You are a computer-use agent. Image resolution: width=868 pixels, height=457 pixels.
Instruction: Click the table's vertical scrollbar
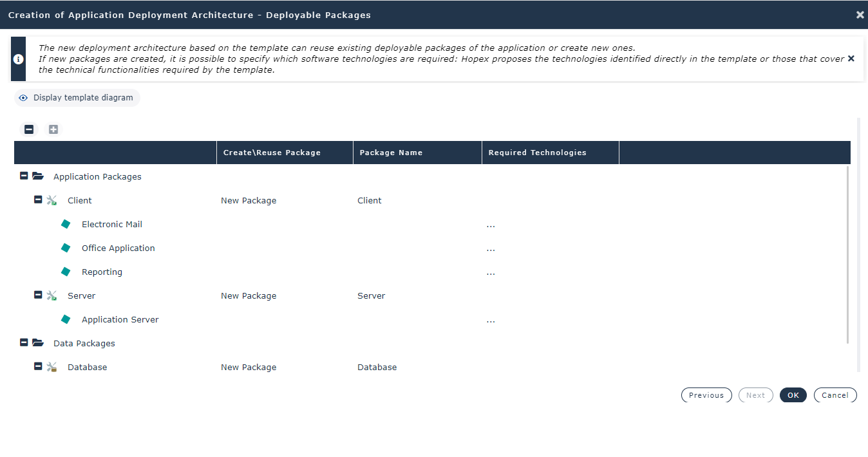847,254
